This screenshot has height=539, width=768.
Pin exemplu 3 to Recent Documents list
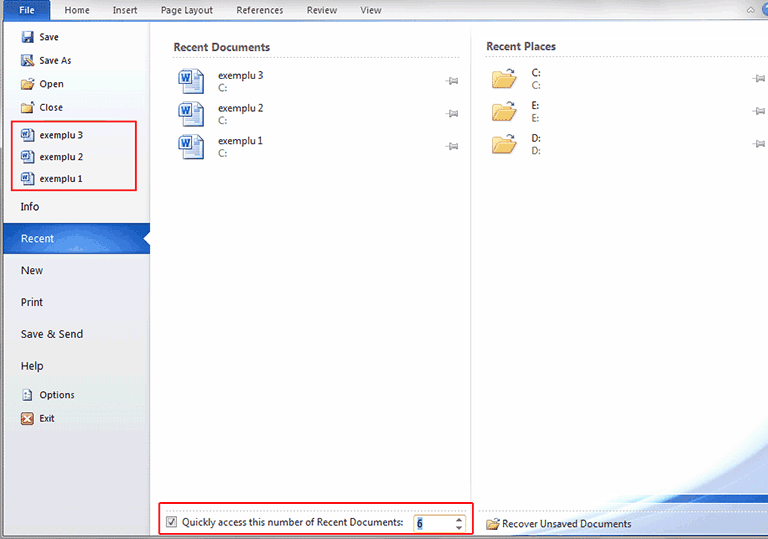(x=452, y=81)
